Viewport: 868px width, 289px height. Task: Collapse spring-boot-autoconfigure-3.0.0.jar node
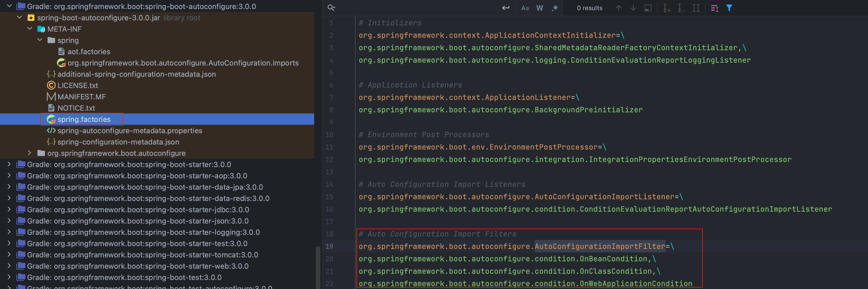19,17
